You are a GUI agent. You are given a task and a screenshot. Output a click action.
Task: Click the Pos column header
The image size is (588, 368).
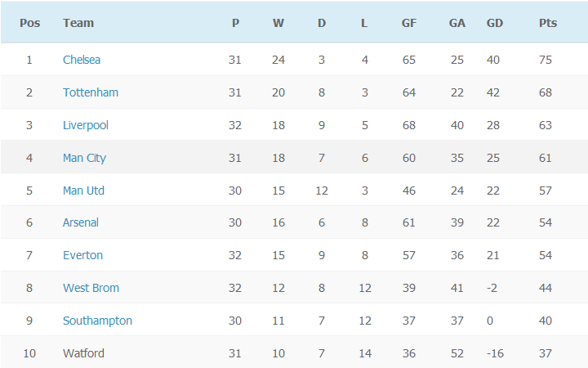click(x=29, y=23)
